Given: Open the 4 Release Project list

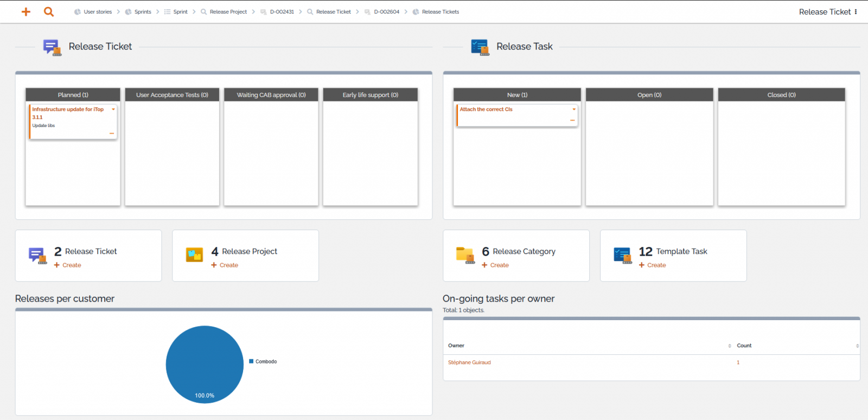Looking at the screenshot, I should 244,251.
